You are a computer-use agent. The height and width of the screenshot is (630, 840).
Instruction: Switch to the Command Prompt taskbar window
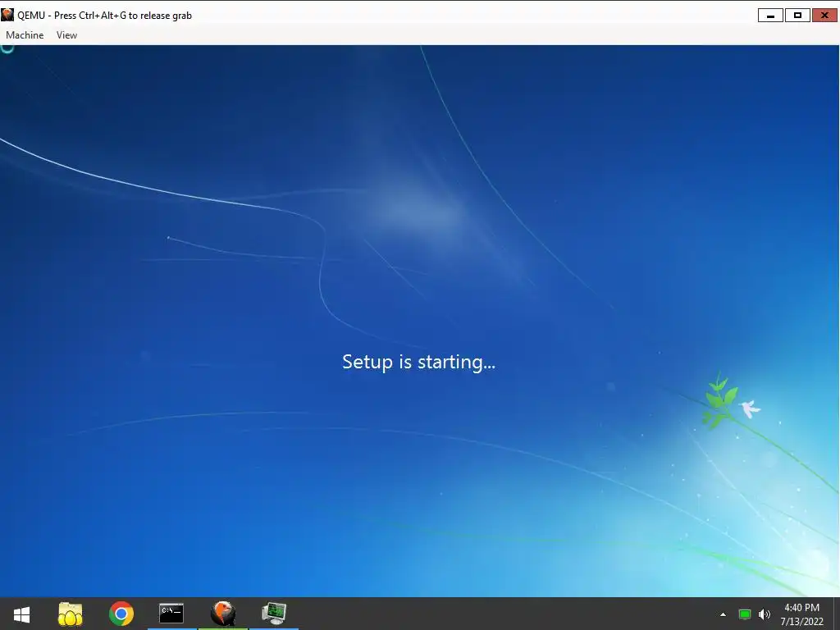(x=171, y=614)
